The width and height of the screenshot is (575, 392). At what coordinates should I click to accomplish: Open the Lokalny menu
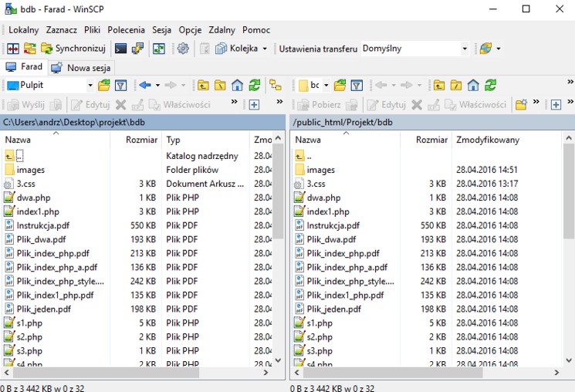tap(23, 30)
